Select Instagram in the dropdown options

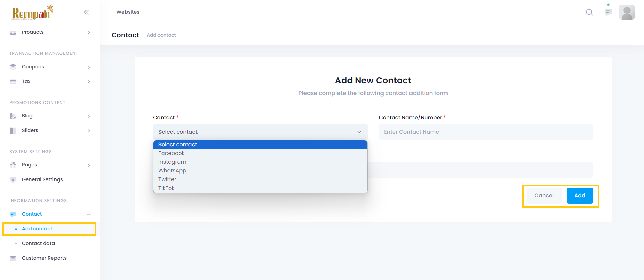click(172, 162)
